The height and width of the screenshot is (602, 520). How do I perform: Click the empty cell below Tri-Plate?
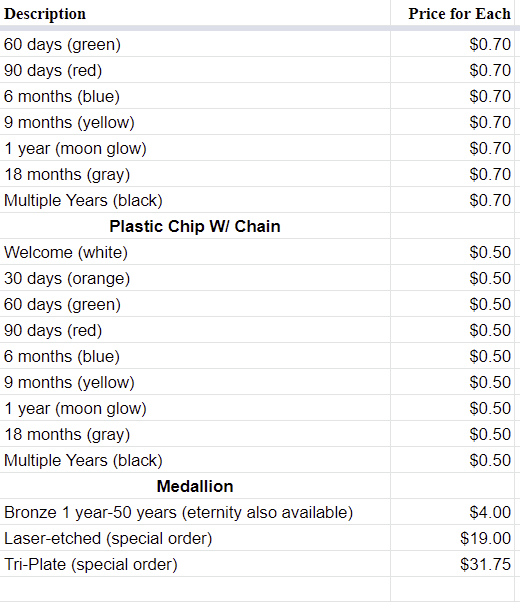[195, 589]
